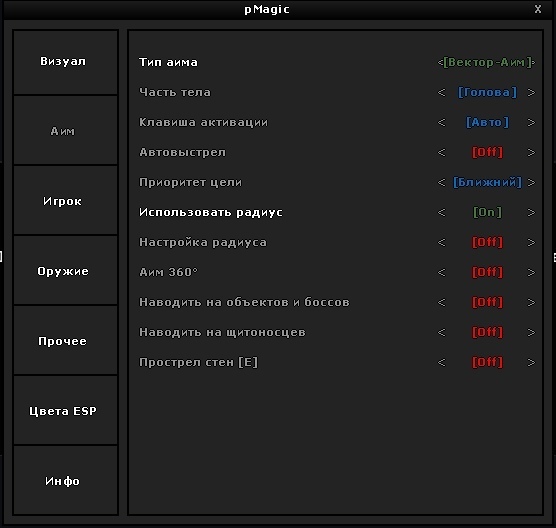This screenshot has height=528, width=556.
Task: Click right arrow for Настройка радиуса
Action: click(x=531, y=243)
